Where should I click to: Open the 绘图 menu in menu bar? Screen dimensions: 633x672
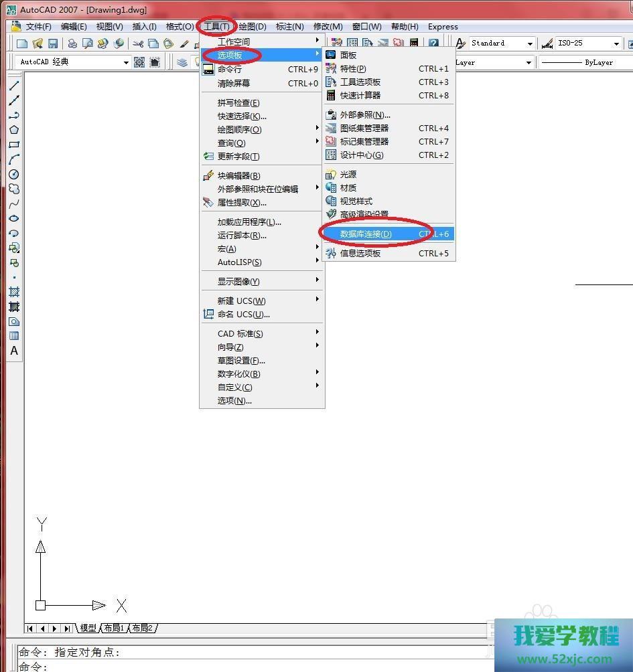(x=253, y=27)
